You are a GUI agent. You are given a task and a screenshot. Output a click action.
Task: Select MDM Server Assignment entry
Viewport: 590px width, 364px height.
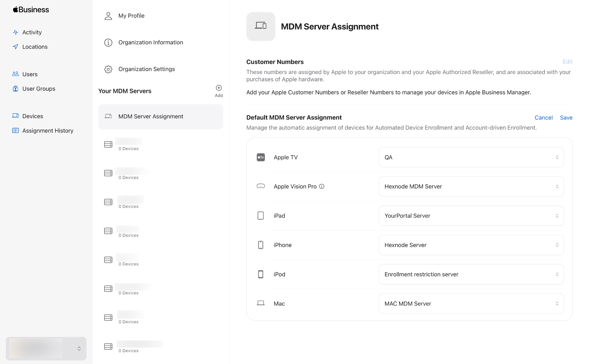point(161,117)
